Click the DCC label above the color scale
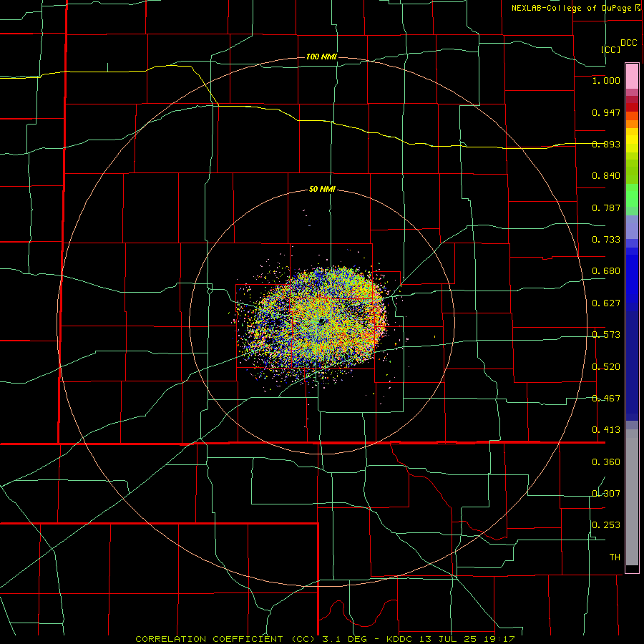The height and width of the screenshot is (644, 644). tap(629, 43)
